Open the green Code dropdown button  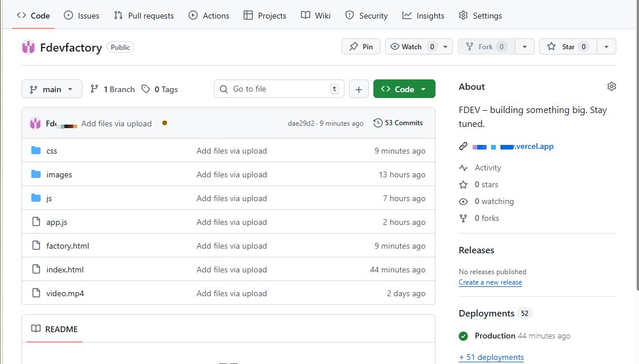[x=404, y=89]
